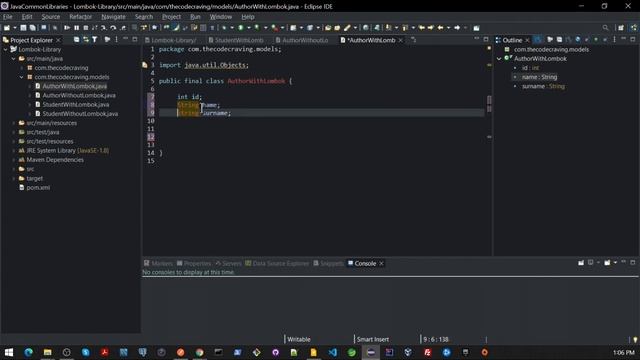Screen dimensions: 640x360
Task: Expand the Maven Dependencies node
Action: 13,160
